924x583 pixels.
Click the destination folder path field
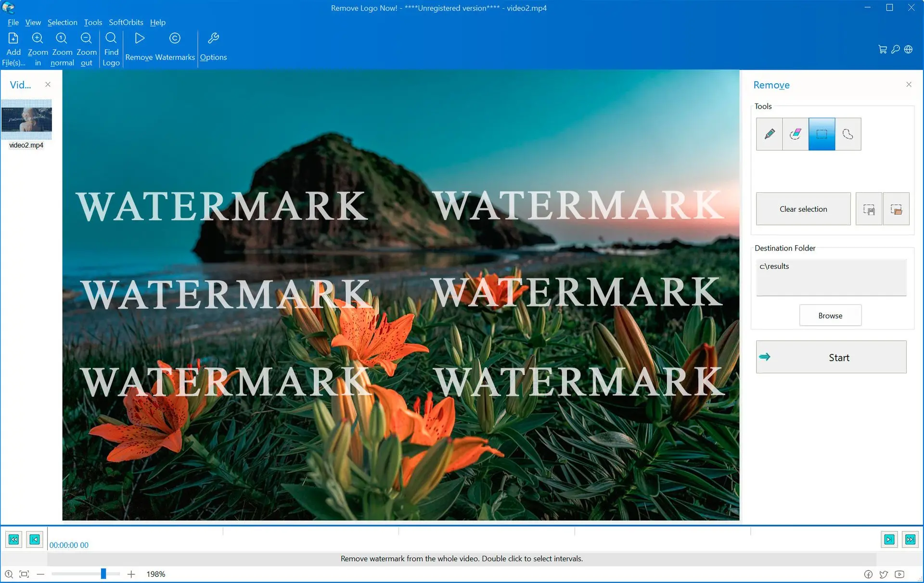point(831,277)
